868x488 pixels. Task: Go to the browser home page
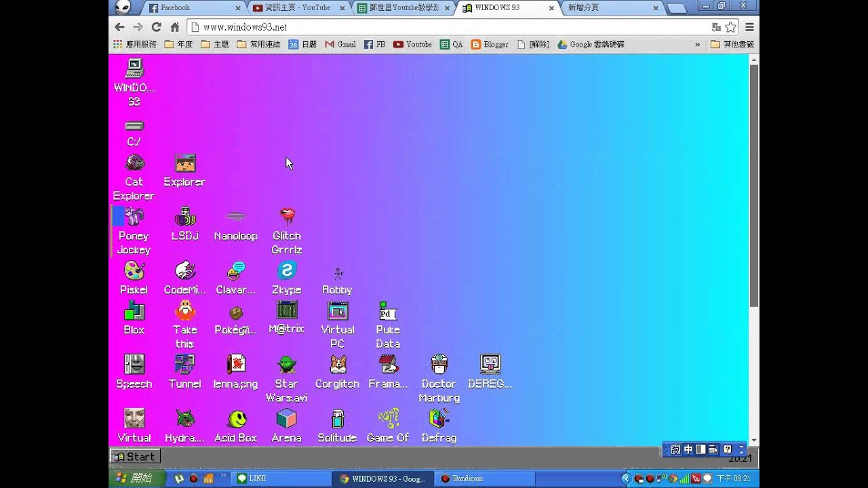(174, 27)
